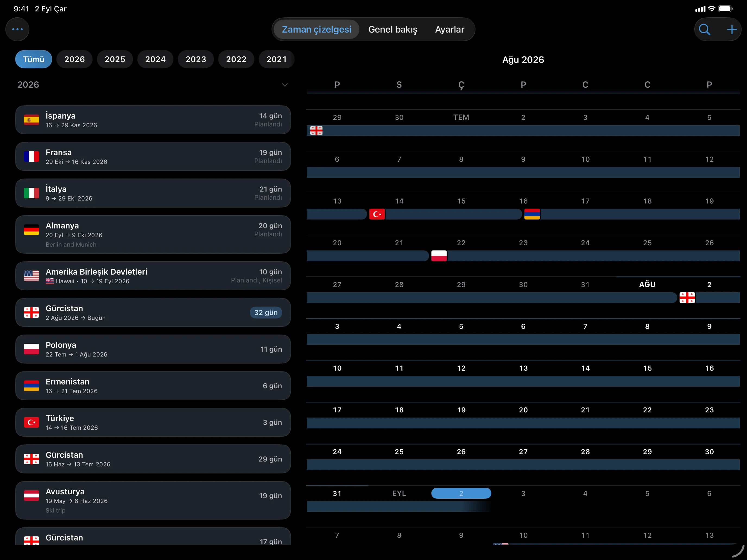Tap the plus icon to add trip
The image size is (747, 560).
click(732, 29)
